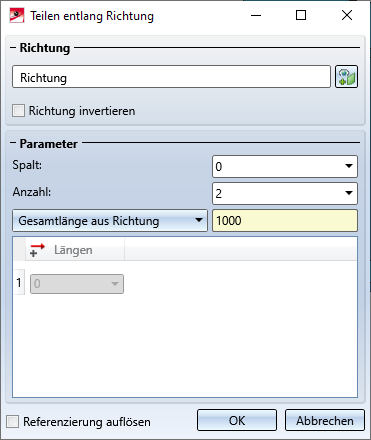Click the Richtung input field
The image size is (371, 440).
[x=171, y=77]
